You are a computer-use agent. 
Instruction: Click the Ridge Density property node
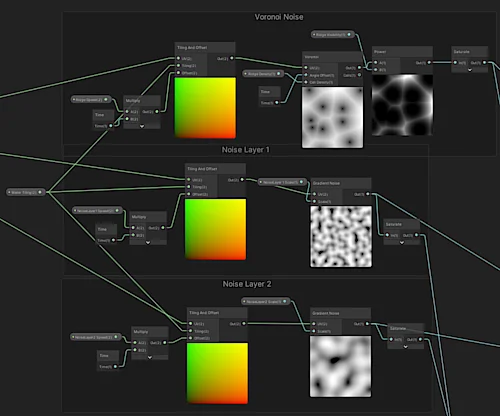tap(263, 74)
